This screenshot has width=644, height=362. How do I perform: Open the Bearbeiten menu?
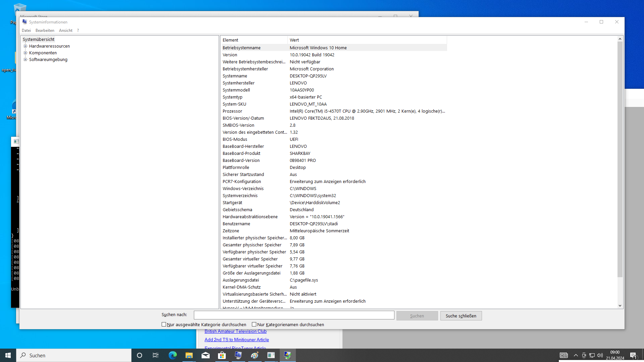(45, 31)
